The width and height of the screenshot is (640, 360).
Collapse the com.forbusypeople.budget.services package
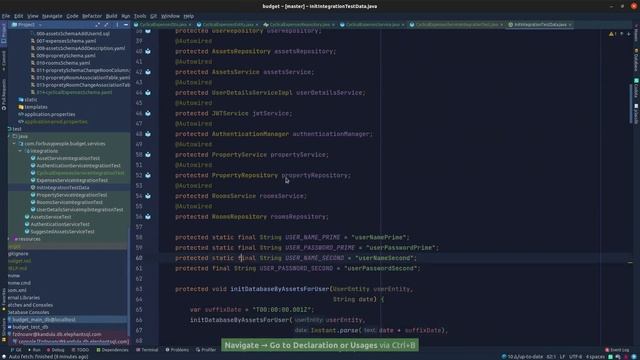[x=14, y=144]
